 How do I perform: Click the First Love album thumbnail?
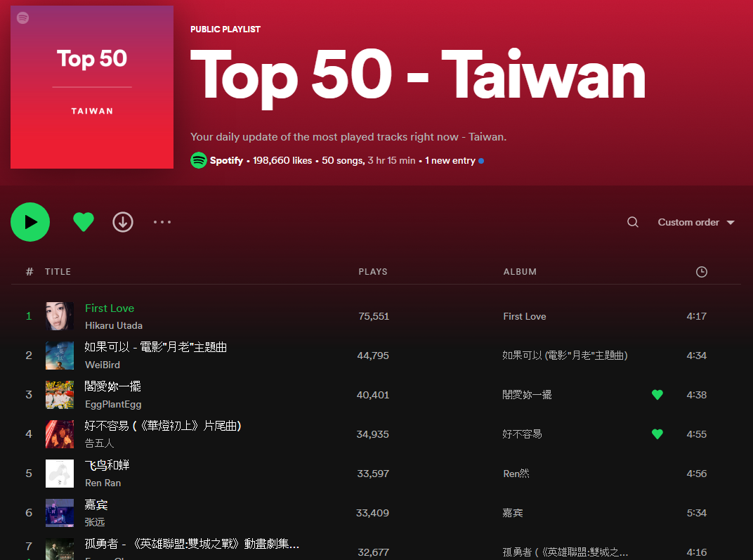pos(60,316)
